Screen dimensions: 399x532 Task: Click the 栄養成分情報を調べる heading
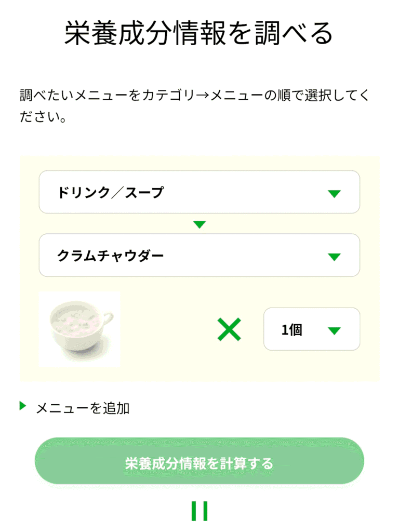coord(198,34)
